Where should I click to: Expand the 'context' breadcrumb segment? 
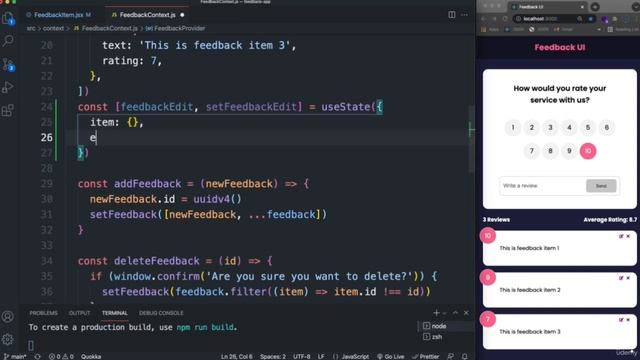(x=53, y=29)
